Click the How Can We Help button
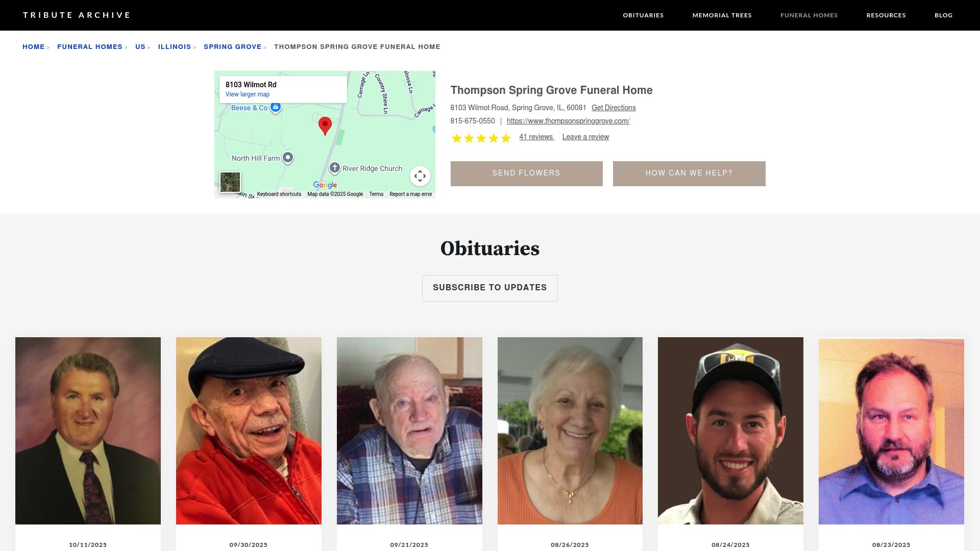The image size is (980, 551). (x=689, y=173)
